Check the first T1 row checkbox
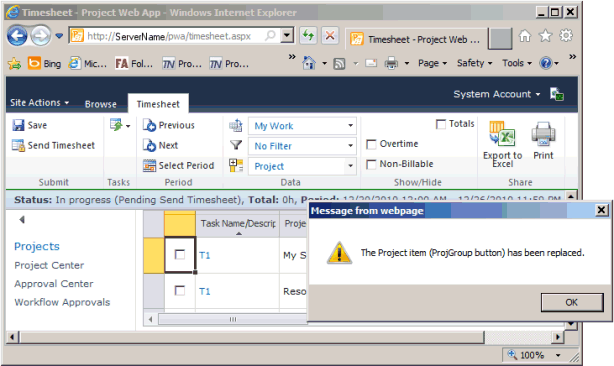 pyautogui.click(x=180, y=255)
